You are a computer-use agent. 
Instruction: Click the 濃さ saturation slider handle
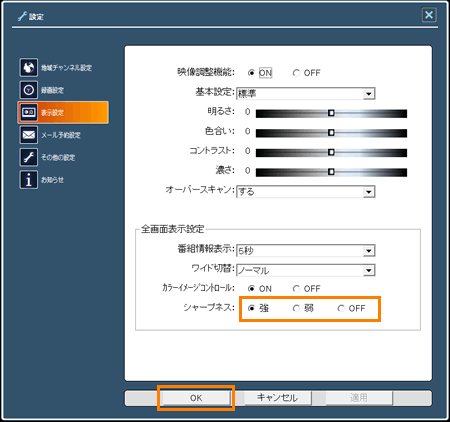331,172
